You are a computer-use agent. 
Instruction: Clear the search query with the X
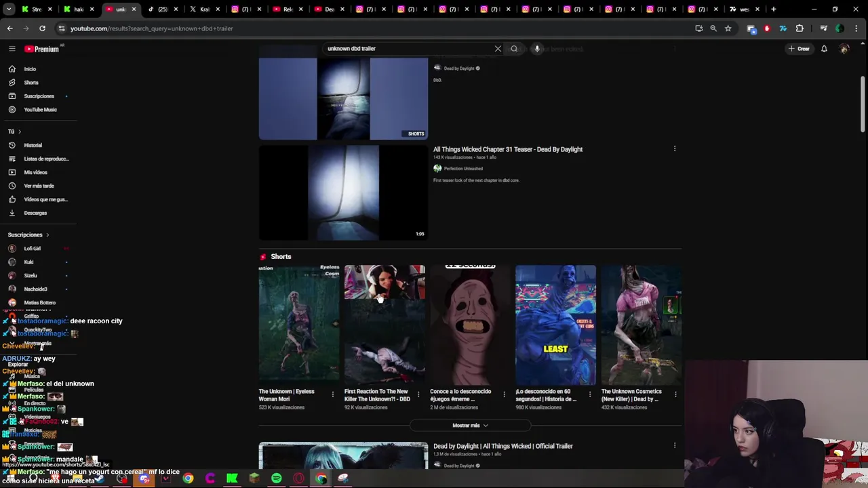(x=498, y=49)
